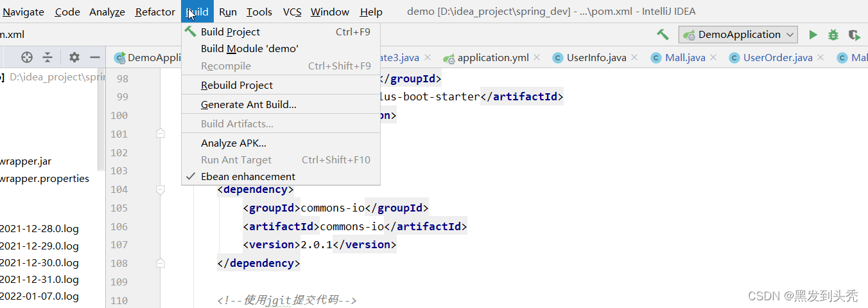Image resolution: width=868 pixels, height=308 pixels.
Task: Switch to the Mall.java tab
Action: pyautogui.click(x=685, y=58)
